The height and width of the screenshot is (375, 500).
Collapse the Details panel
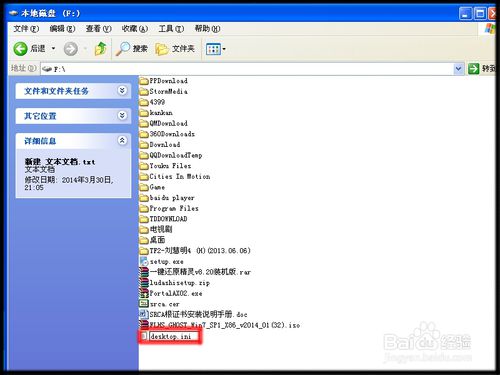(x=122, y=140)
